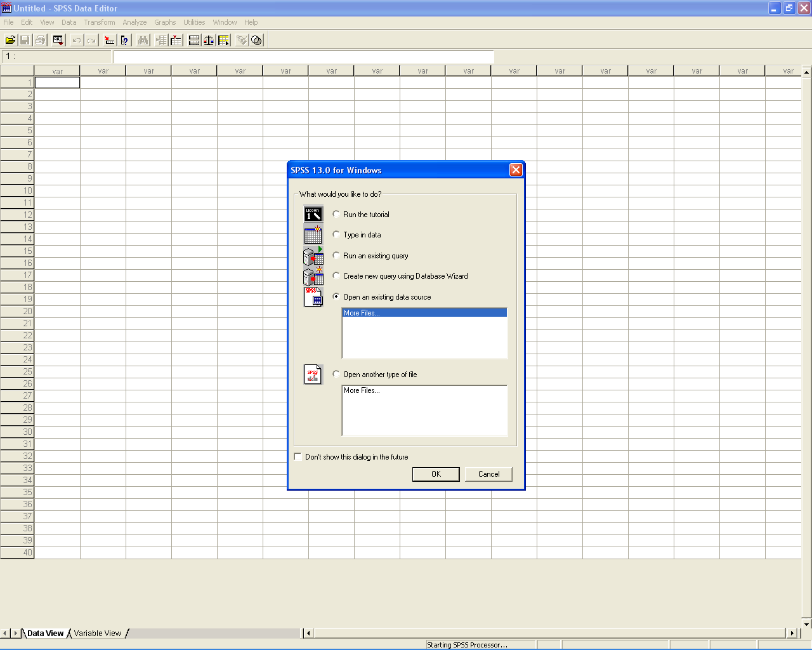
Task: Open the View menu
Action: pyautogui.click(x=47, y=22)
